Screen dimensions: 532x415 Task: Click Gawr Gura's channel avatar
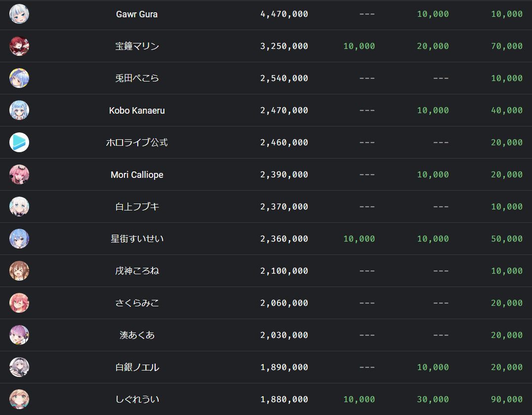[x=19, y=14]
